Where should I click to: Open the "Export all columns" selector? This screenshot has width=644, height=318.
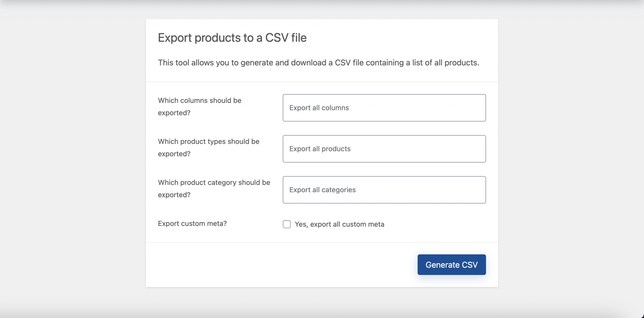click(x=384, y=108)
